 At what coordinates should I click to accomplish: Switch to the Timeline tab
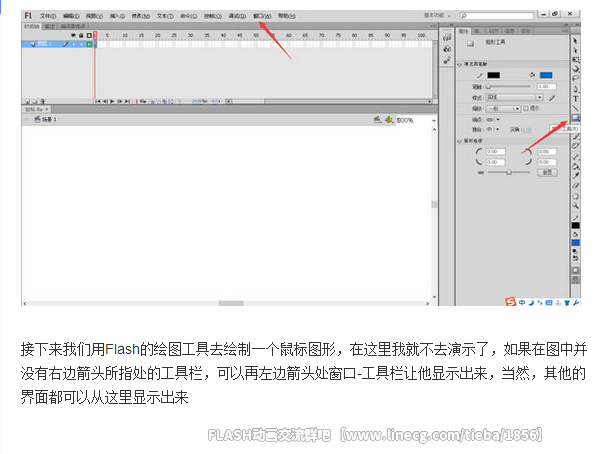pyautogui.click(x=32, y=26)
